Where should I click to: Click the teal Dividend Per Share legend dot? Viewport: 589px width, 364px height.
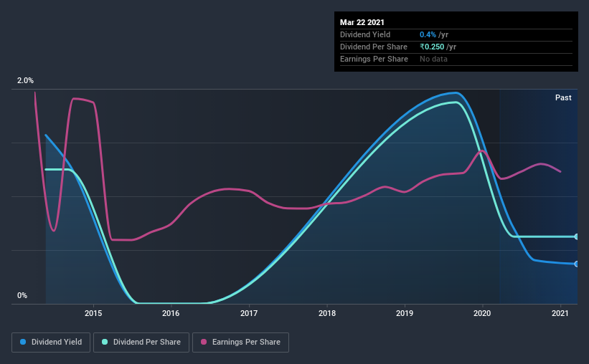pyautogui.click(x=105, y=342)
